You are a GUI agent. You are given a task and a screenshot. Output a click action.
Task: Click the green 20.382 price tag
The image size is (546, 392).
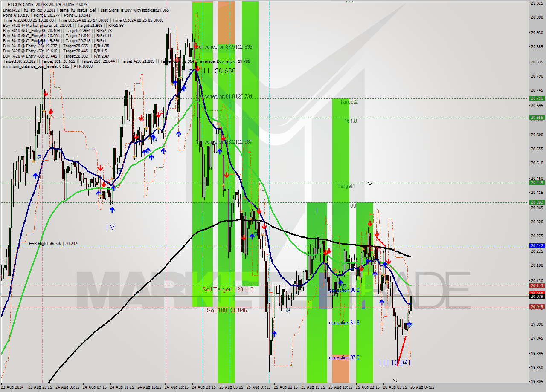(537, 202)
